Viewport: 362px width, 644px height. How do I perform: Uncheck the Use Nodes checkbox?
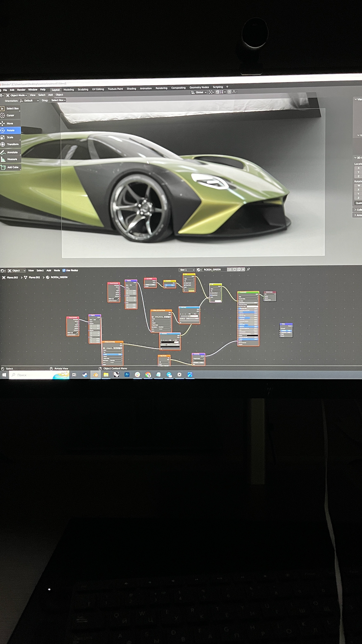[64, 270]
